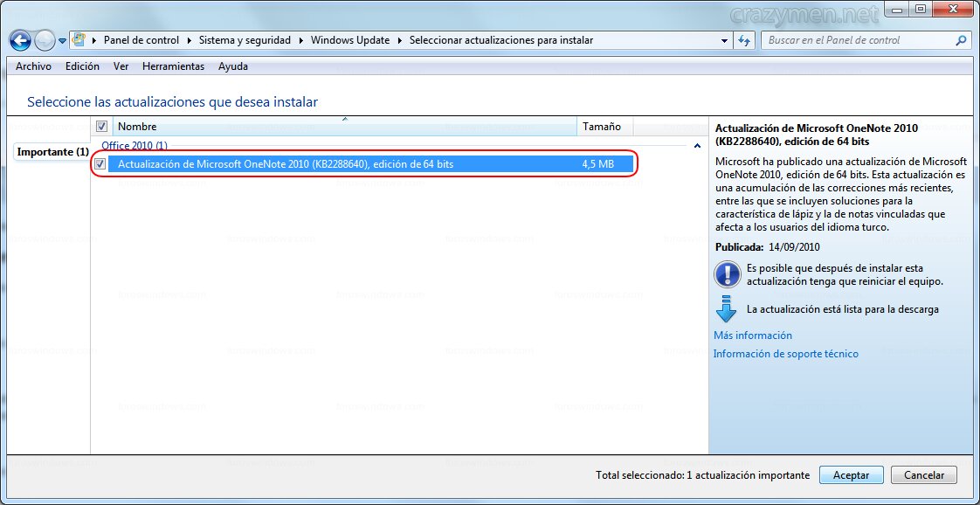Open the Archivo menu
Image resolution: width=980 pixels, height=505 pixels.
point(34,66)
